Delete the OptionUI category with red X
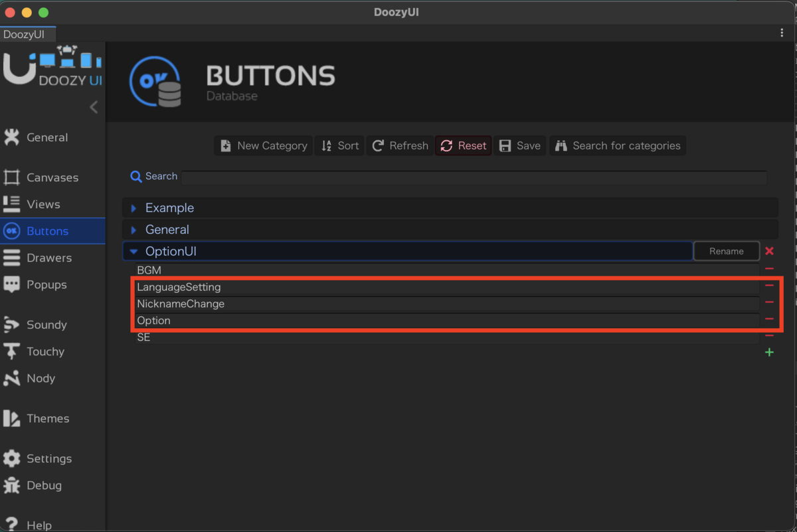This screenshot has height=532, width=797. click(x=769, y=251)
